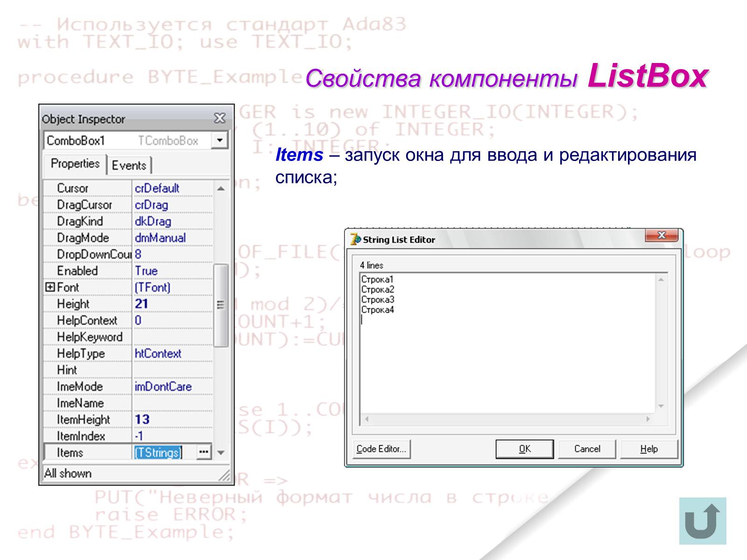Screen dimensions: 747x560
Task: Click the (TFont) value
Action: tap(153, 287)
